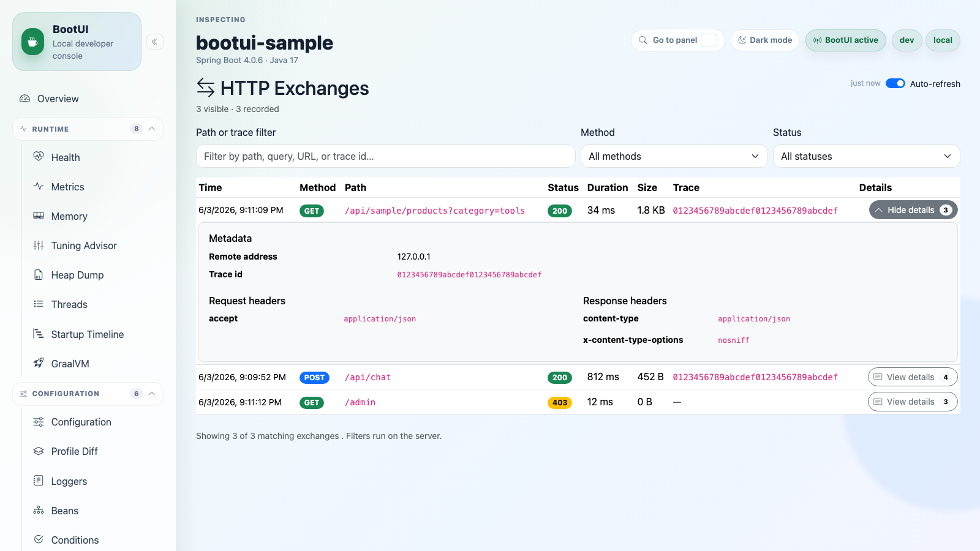Click the /admin path text
The width and height of the screenshot is (980, 551).
tap(360, 402)
